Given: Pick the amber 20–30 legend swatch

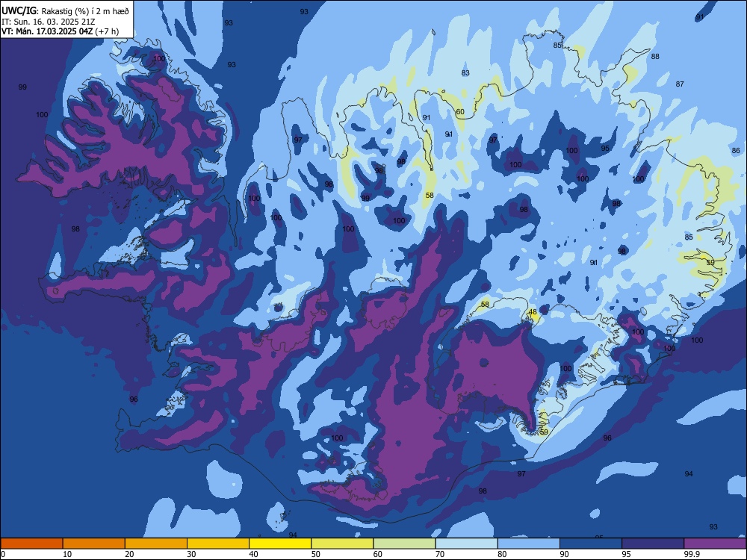Looking at the screenshot, I should 156,544.
